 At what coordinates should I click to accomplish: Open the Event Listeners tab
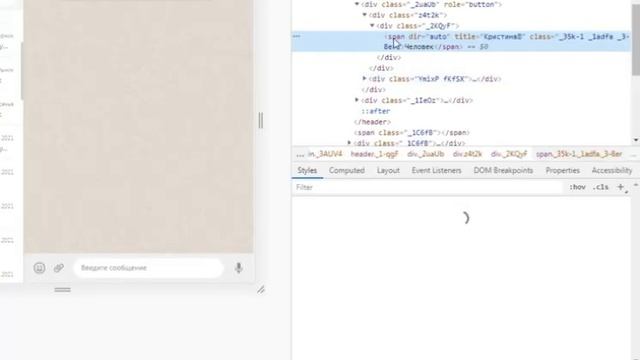[436, 170]
